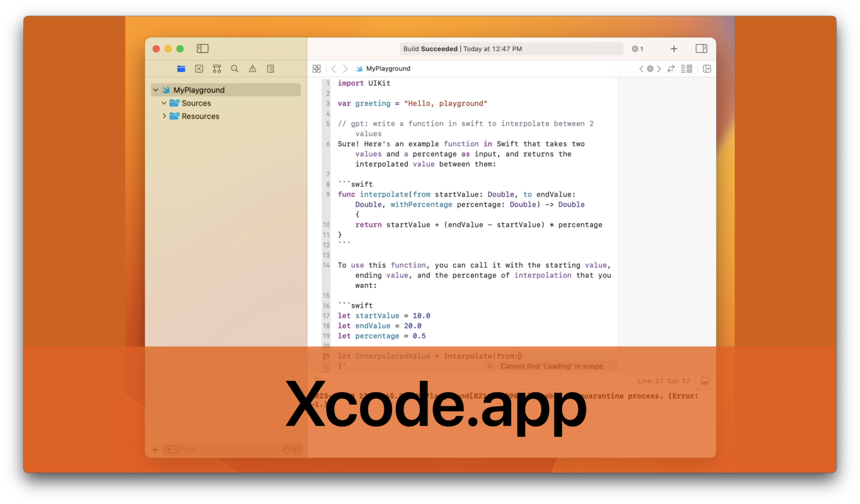Toggle debug area visibility button
This screenshot has height=504, width=860.
click(x=705, y=381)
